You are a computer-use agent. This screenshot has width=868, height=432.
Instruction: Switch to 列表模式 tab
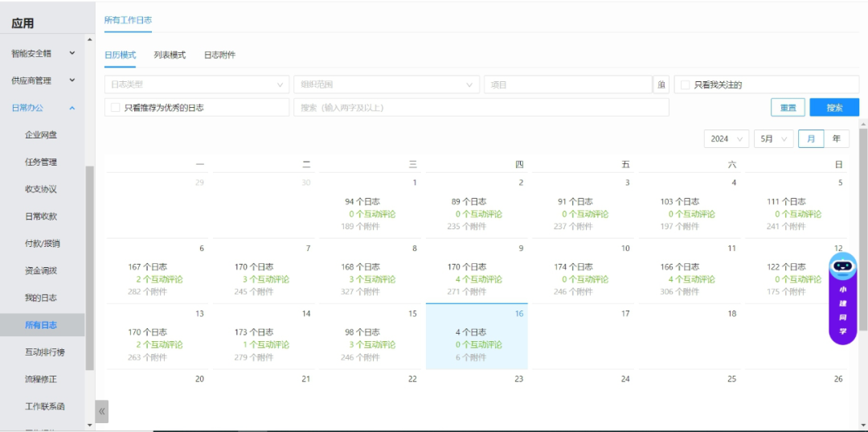click(170, 55)
